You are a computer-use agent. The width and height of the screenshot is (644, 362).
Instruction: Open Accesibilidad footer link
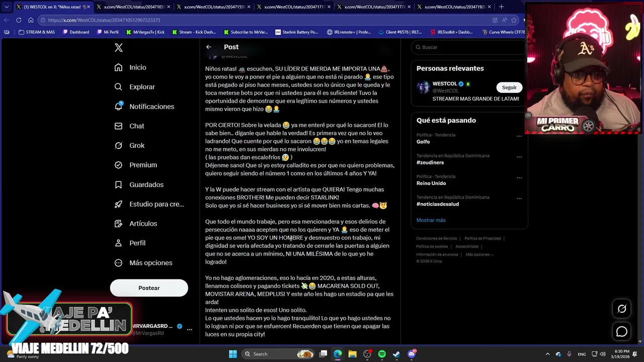click(x=467, y=246)
